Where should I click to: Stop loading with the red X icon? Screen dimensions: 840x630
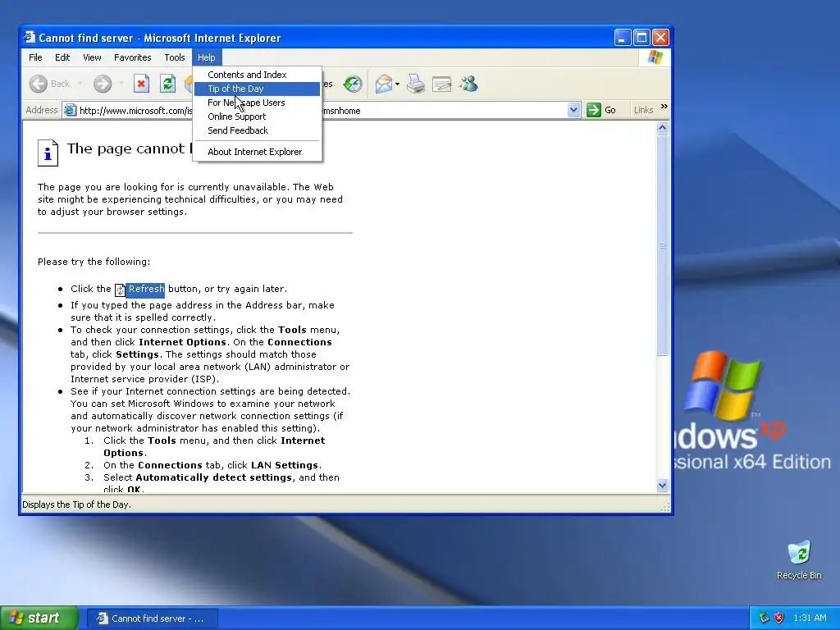(x=141, y=84)
